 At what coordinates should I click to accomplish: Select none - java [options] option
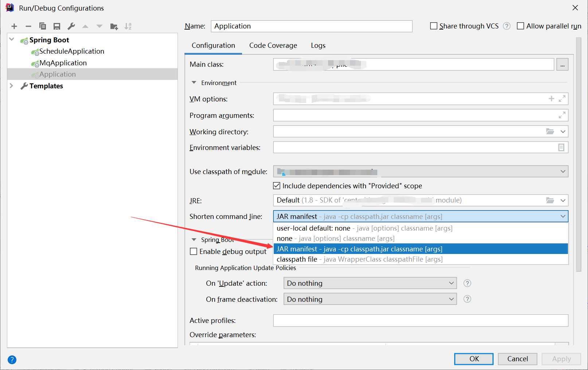pyautogui.click(x=421, y=238)
